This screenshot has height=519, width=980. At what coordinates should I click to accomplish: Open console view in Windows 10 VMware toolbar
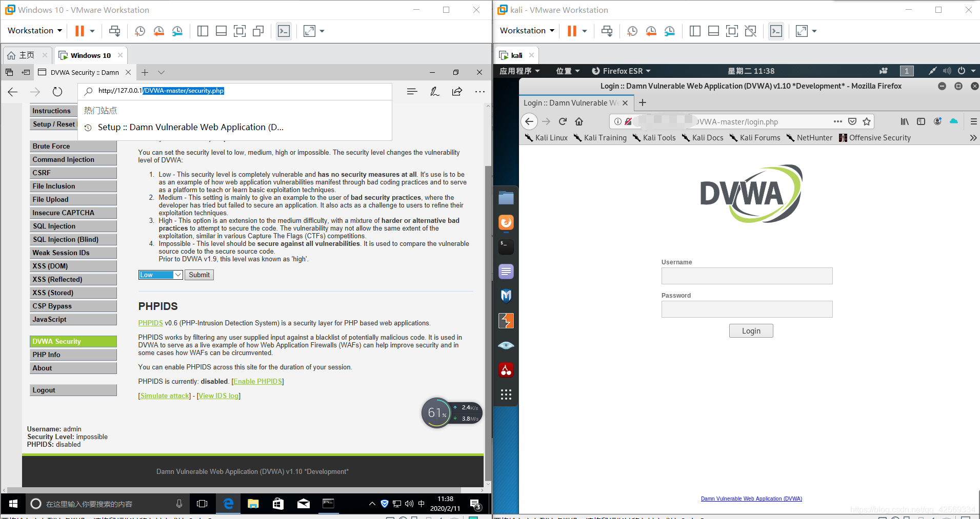284,31
